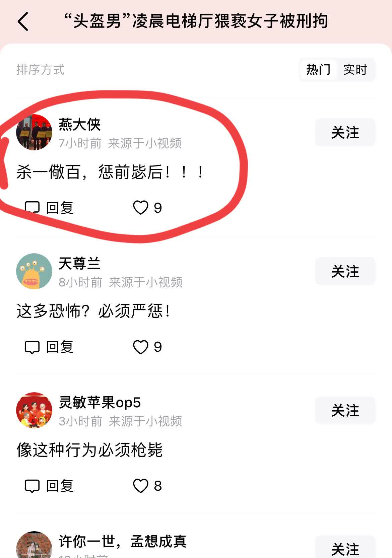The width and height of the screenshot is (392, 558).
Task: Open username 天尊兰
Action: 80,263
